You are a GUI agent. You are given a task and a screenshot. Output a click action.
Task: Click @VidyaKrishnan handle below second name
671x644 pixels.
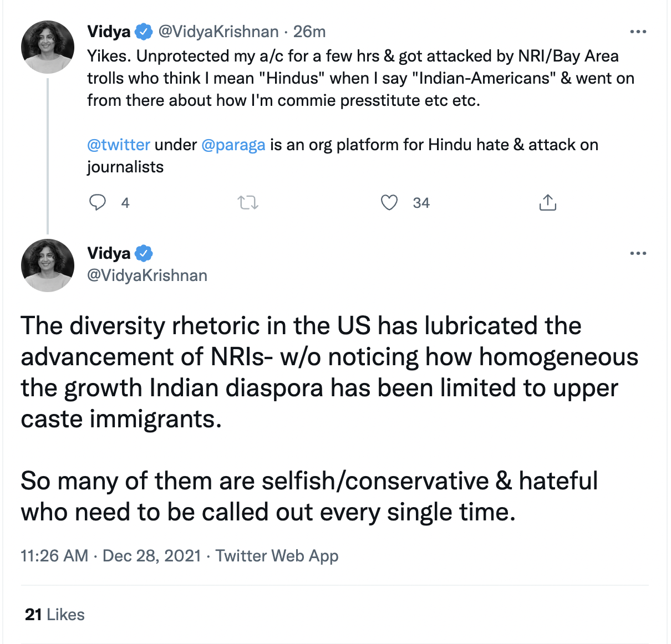[x=148, y=275]
